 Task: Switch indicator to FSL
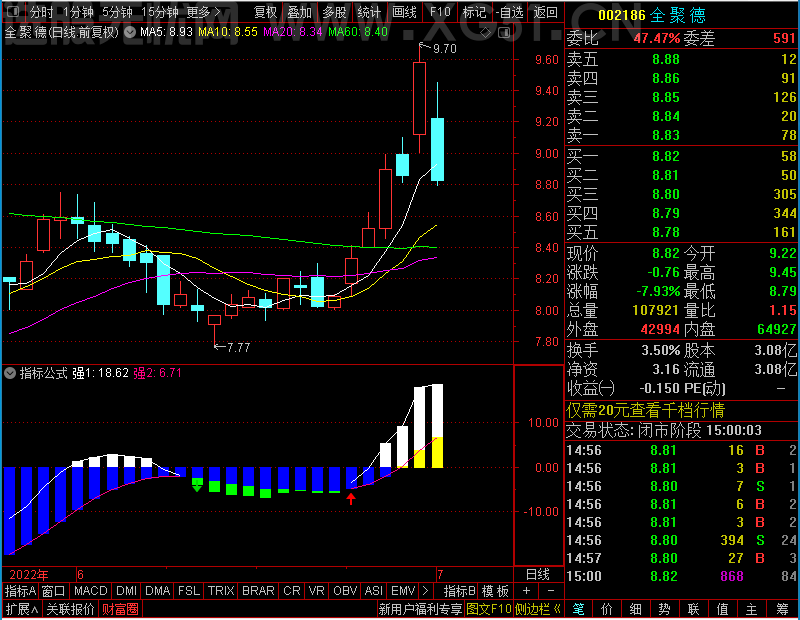[189, 591]
